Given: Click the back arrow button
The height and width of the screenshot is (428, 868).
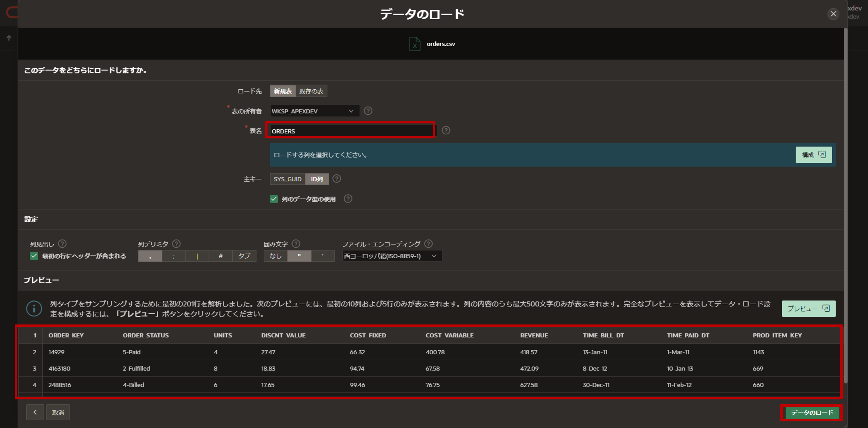Looking at the screenshot, I should click(35, 412).
